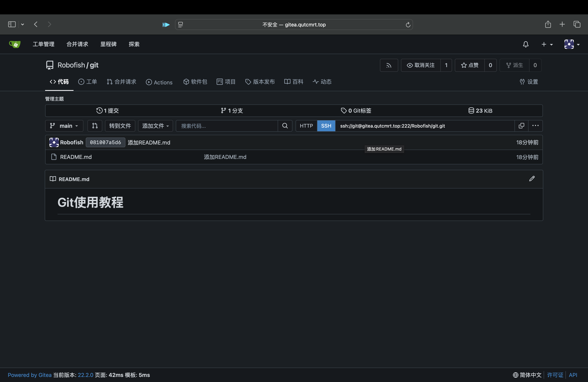588x382 pixels.
Task: Show the Safari tab overview icon
Action: pos(577,25)
